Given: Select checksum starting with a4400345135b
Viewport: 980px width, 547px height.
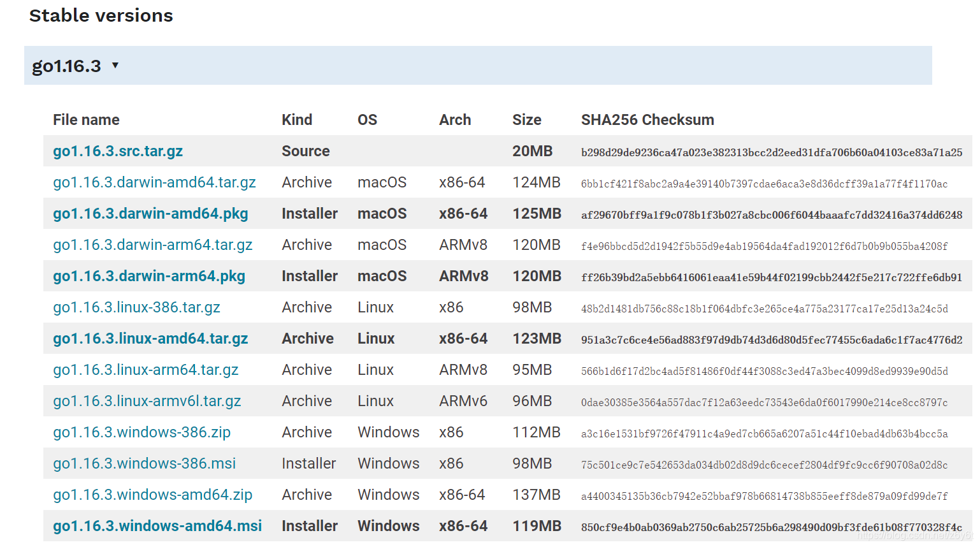Looking at the screenshot, I should pos(765,496).
